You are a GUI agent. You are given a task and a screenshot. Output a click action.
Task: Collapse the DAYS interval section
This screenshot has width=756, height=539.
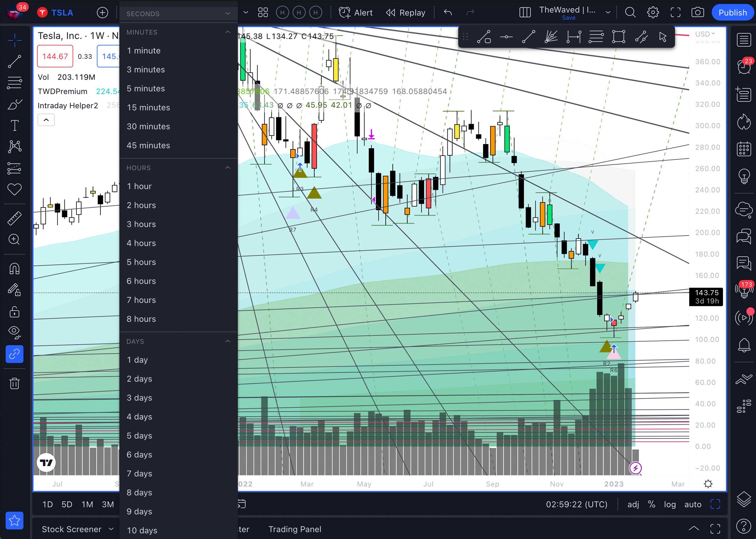tap(178, 341)
